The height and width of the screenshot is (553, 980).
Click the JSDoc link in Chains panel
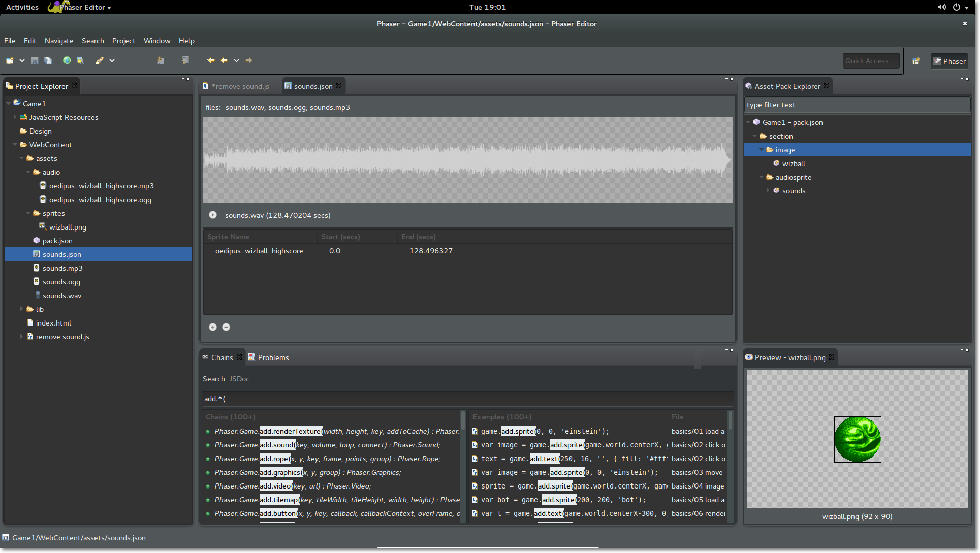[238, 378]
